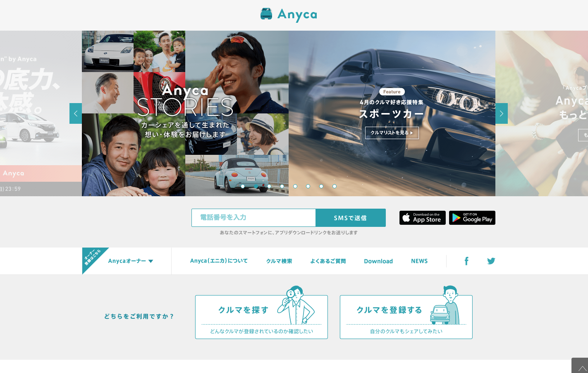Viewport: 588px width, 373px height.
Task: Click クルマリストを見る button on sports car slide
Action: [x=392, y=133]
